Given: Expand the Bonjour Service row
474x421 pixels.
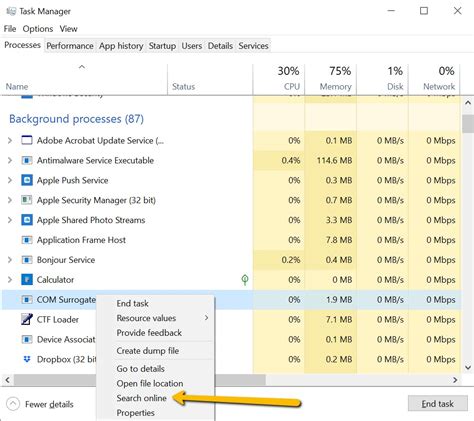Looking at the screenshot, I should (x=10, y=260).
